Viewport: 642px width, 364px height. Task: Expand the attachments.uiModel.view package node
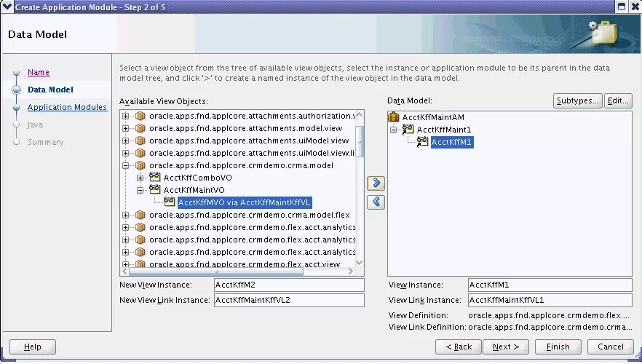[126, 141]
